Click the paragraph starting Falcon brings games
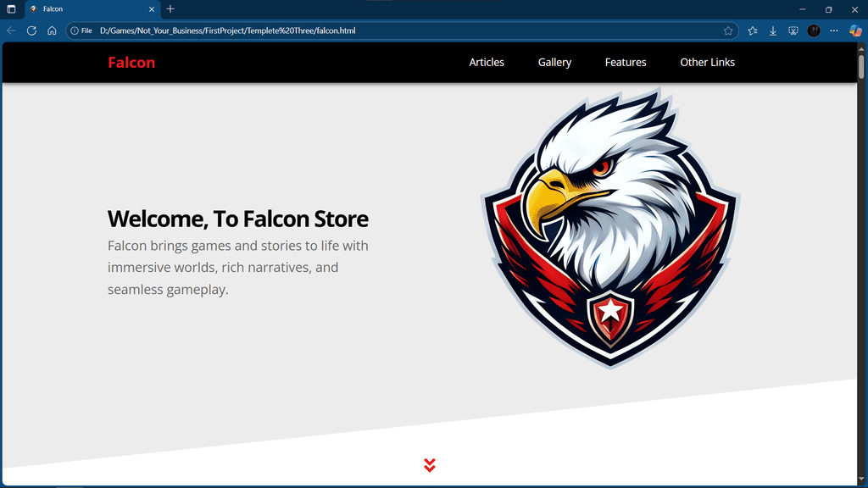Viewport: 868px width, 488px height. (x=238, y=267)
